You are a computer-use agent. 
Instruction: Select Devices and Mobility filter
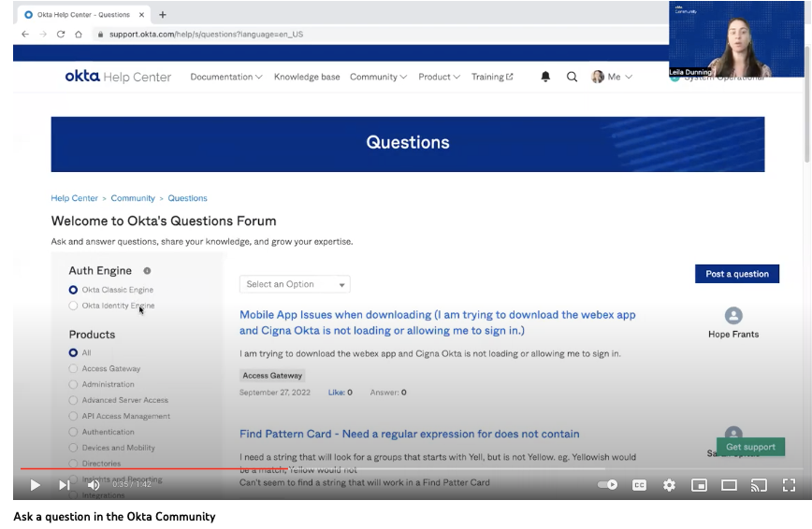click(x=73, y=448)
